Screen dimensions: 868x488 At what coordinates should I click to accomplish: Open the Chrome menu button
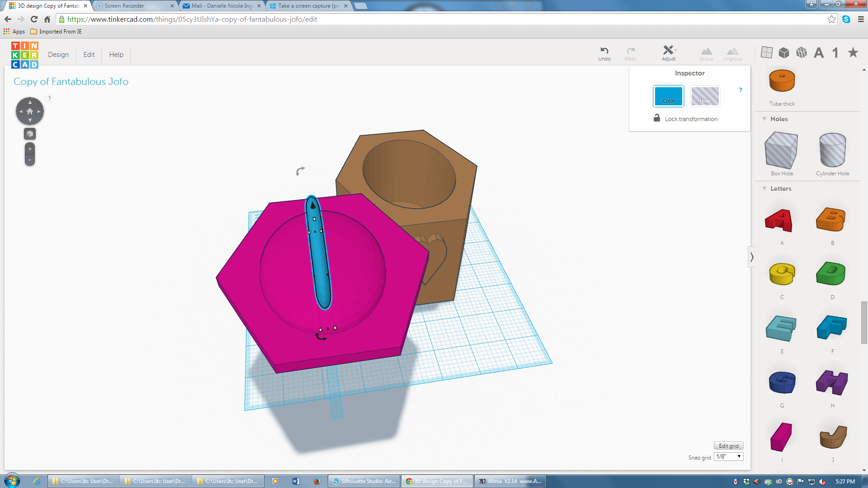click(861, 19)
